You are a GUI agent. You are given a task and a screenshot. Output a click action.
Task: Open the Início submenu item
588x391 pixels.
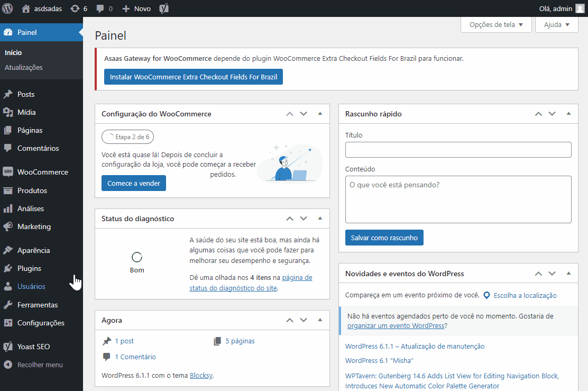point(13,52)
